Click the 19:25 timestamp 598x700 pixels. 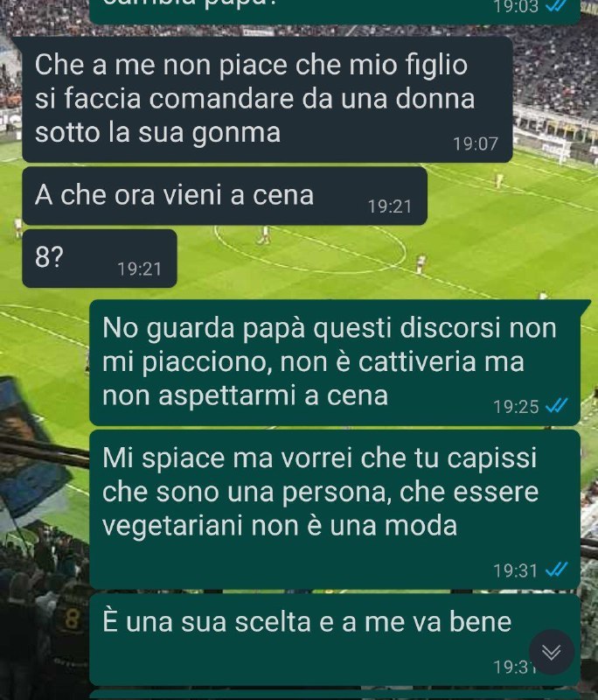pyautogui.click(x=516, y=407)
